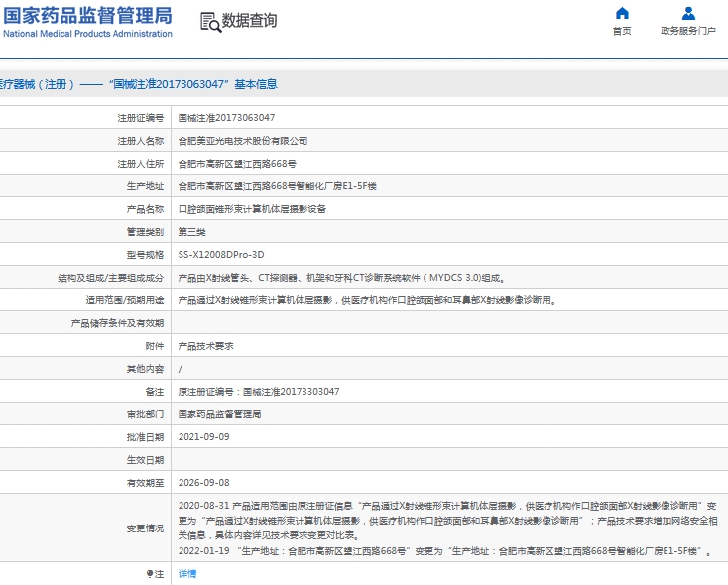Click the 批准日期 row label

(145, 437)
